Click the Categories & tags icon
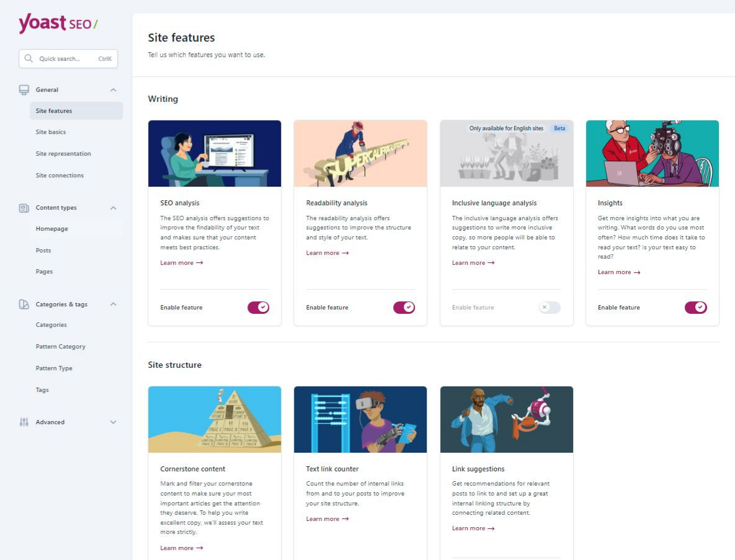Screen dimensions: 735x560 (24, 304)
